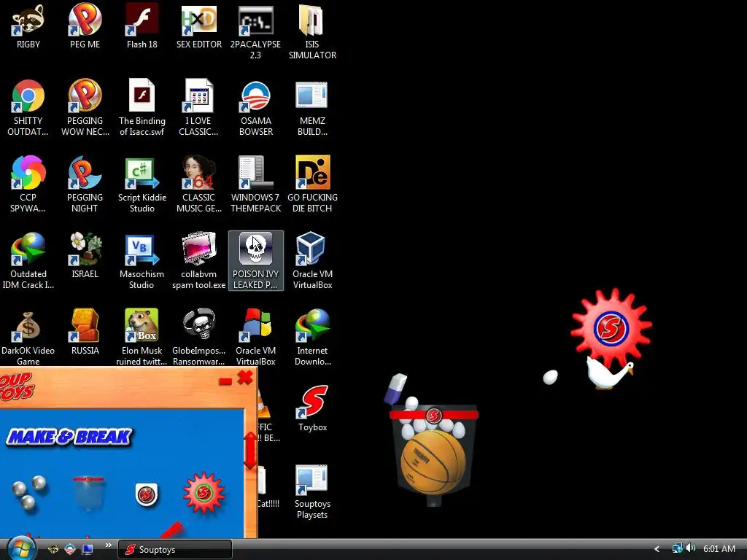
Task: Open the Script Kiddie Studio C# icon
Action: (142, 184)
